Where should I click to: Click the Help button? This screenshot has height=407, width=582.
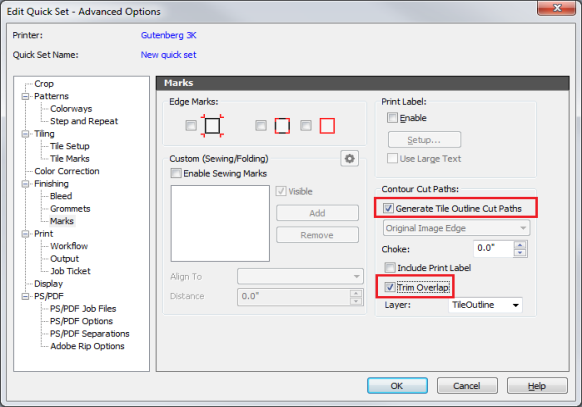(x=537, y=386)
